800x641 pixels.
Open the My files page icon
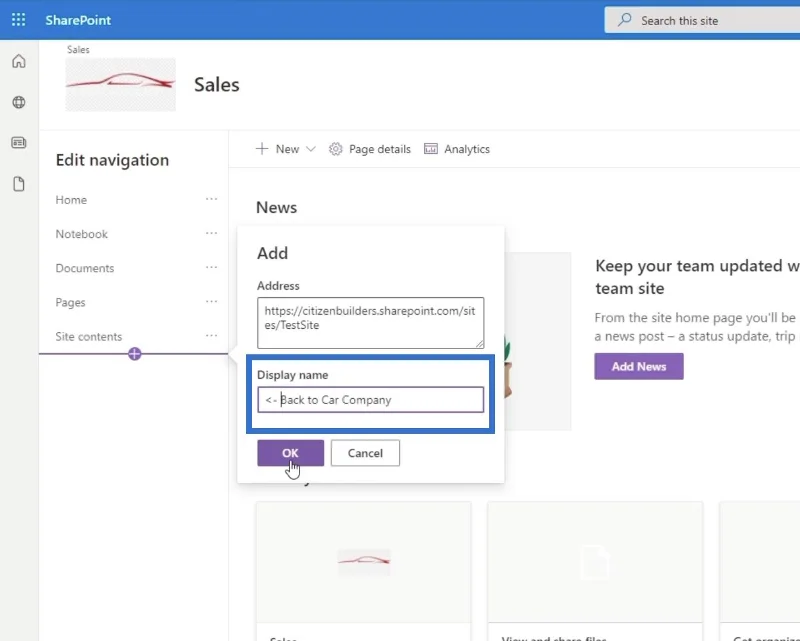[x=19, y=184]
